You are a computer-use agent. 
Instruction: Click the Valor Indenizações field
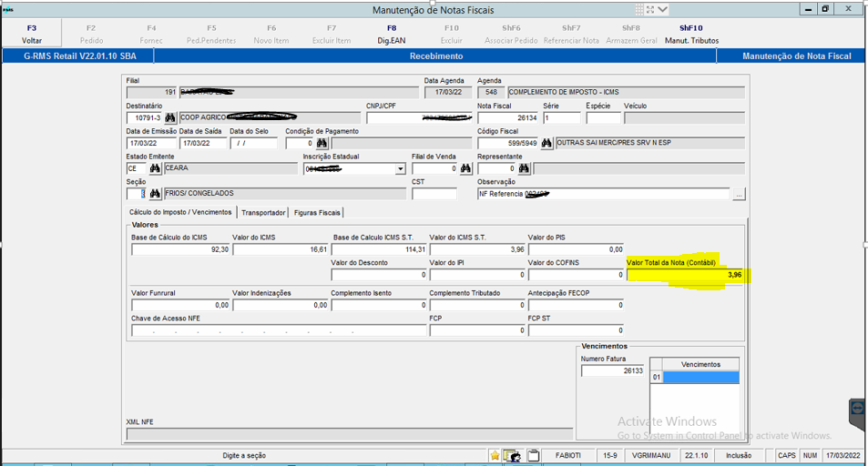tap(281, 305)
